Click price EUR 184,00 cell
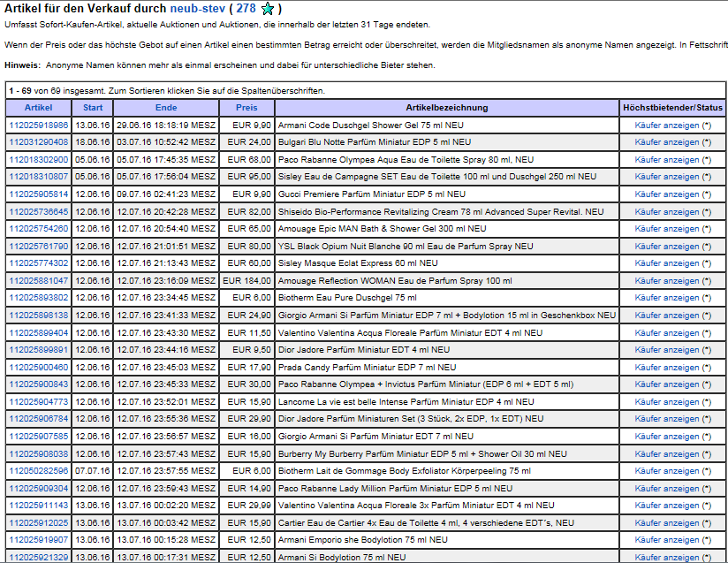The height and width of the screenshot is (563, 728). pyautogui.click(x=246, y=280)
